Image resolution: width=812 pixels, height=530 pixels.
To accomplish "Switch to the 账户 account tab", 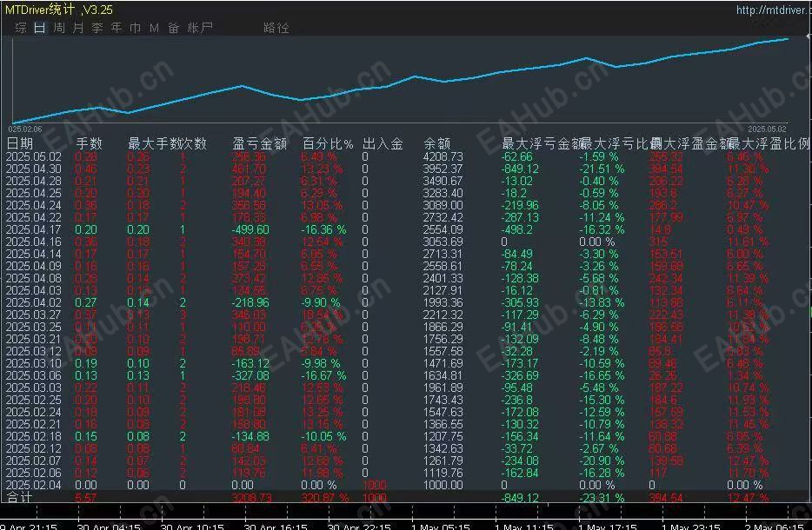I will (x=200, y=28).
